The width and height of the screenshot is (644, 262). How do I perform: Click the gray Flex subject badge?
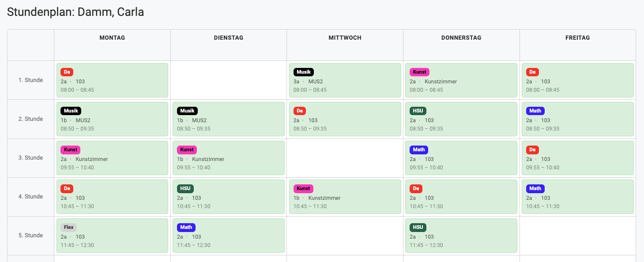tap(68, 227)
